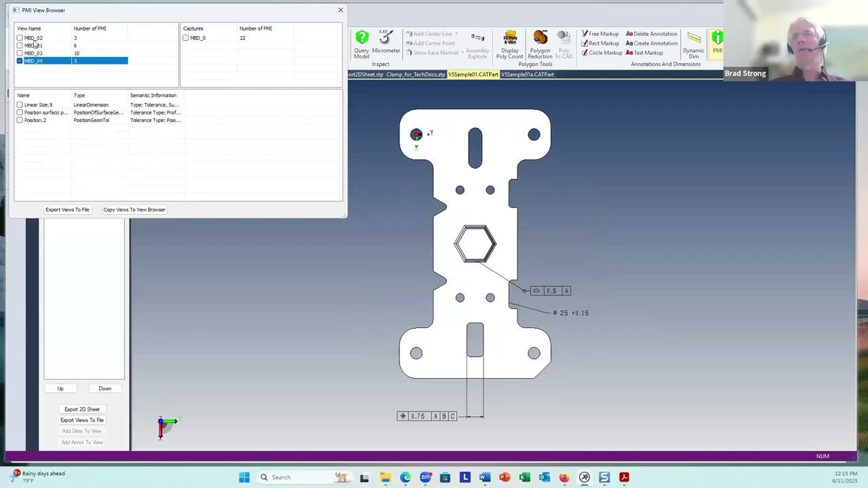Image resolution: width=868 pixels, height=488 pixels.
Task: Open the Windows Start menu
Action: (244, 477)
